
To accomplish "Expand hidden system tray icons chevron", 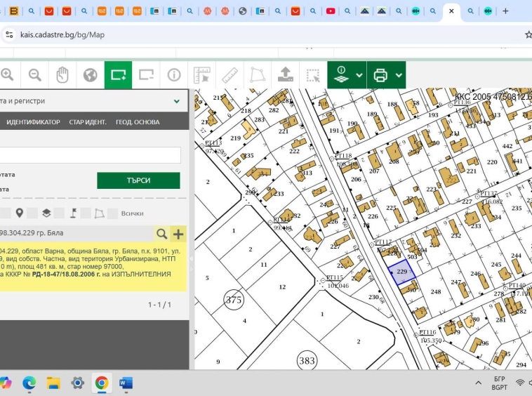I will tap(479, 383).
